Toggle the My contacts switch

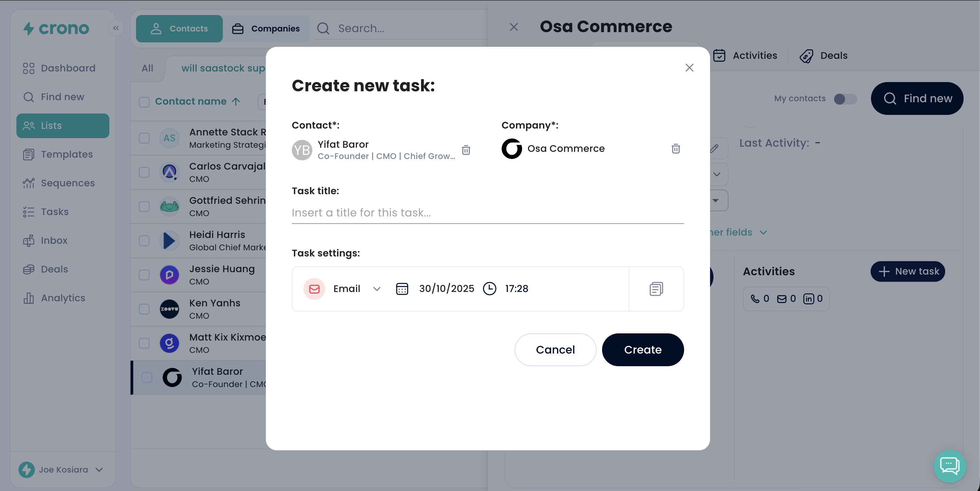(845, 99)
